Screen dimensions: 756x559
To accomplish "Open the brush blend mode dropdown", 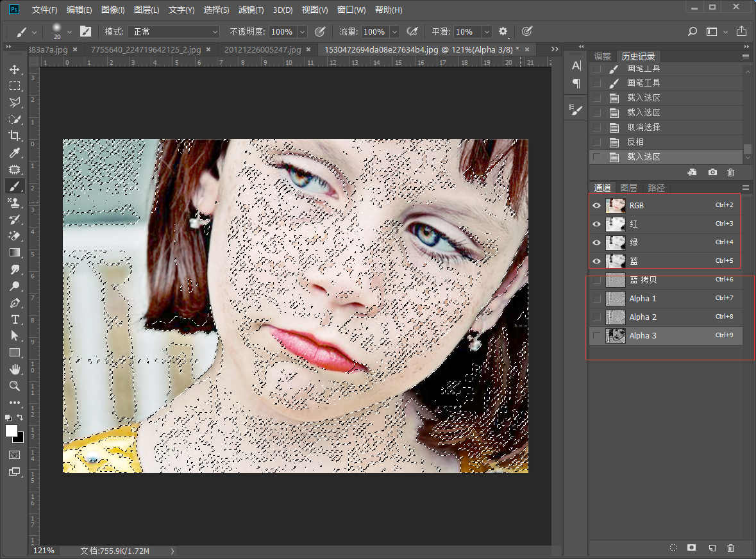I will (x=173, y=31).
